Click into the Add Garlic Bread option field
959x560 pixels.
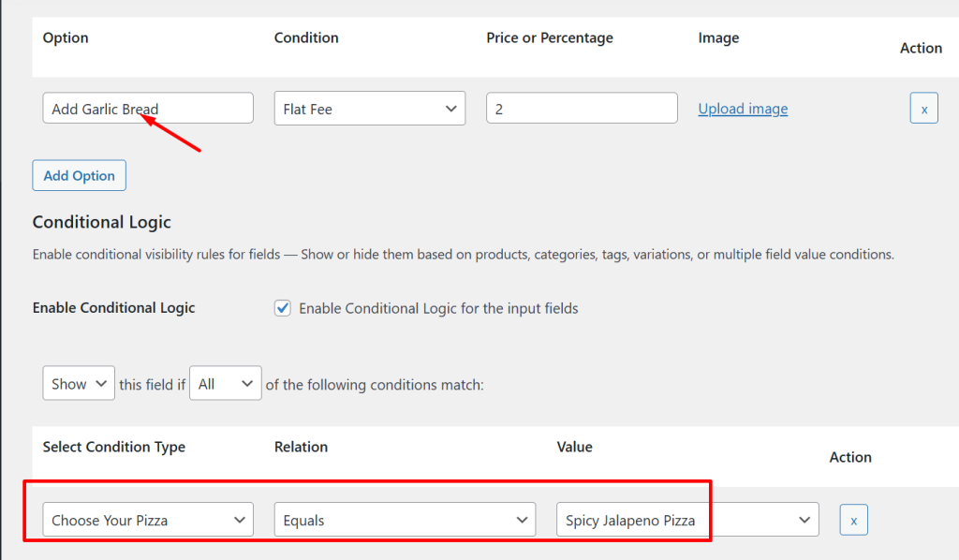pyautogui.click(x=148, y=109)
